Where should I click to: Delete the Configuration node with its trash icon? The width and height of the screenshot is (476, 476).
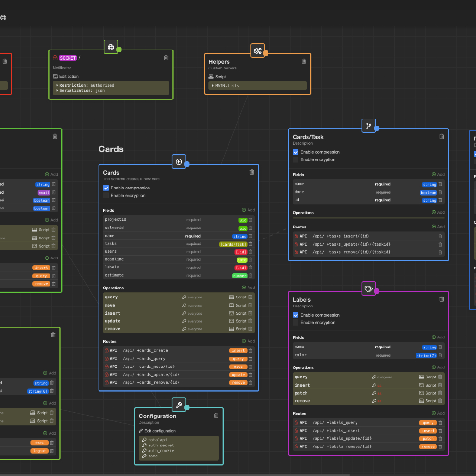[x=216, y=415]
